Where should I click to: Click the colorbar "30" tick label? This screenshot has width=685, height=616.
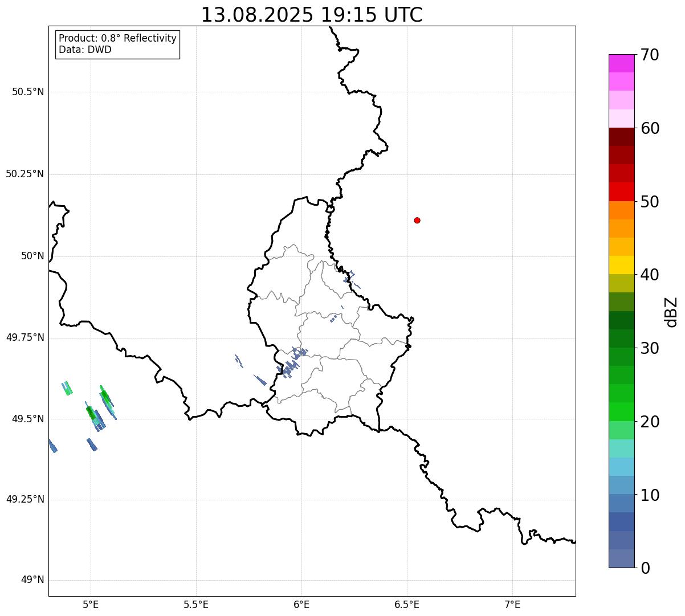[x=650, y=348]
